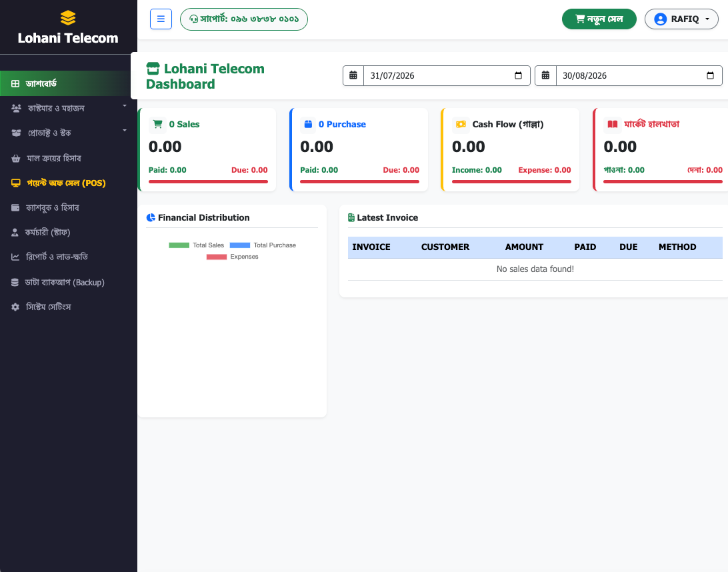This screenshot has height=572, width=728.
Task: Click the basket icon for মাল ক্রয়ের হিসাব
Action: coord(16,158)
